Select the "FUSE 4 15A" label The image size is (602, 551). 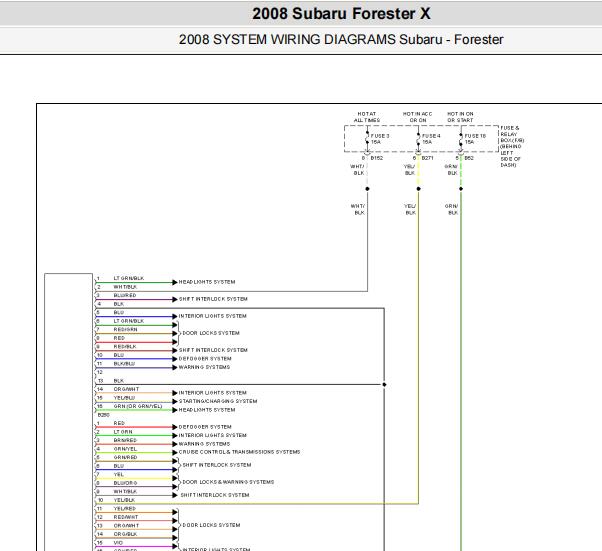[x=431, y=139]
